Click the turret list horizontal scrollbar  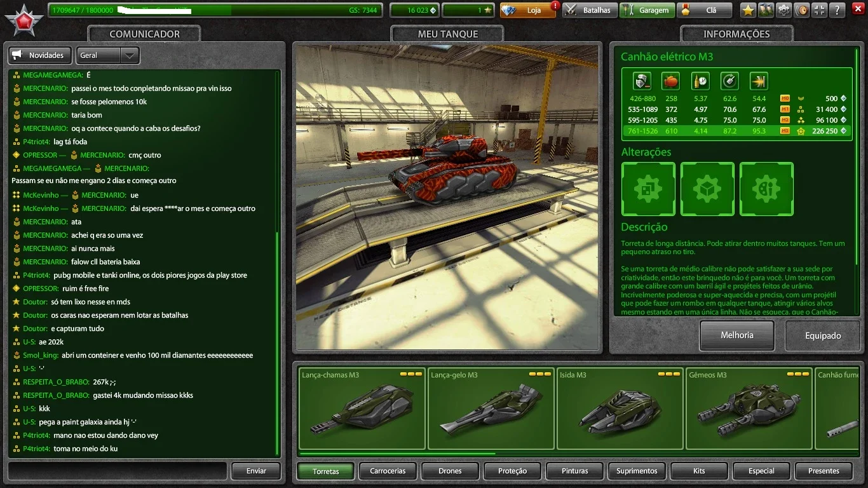coord(397,454)
